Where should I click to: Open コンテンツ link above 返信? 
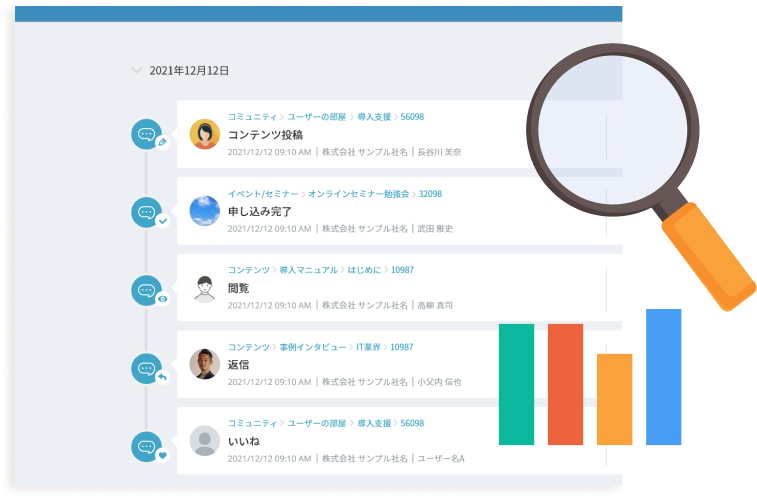click(x=249, y=347)
